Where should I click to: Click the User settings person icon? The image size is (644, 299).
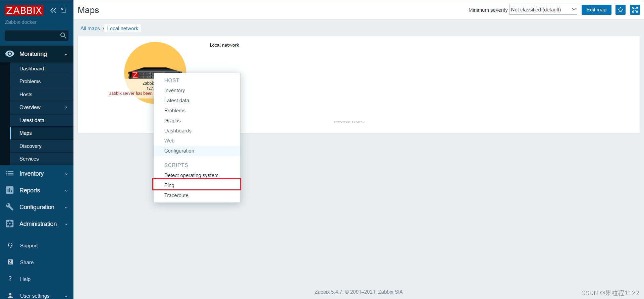pos(10,295)
